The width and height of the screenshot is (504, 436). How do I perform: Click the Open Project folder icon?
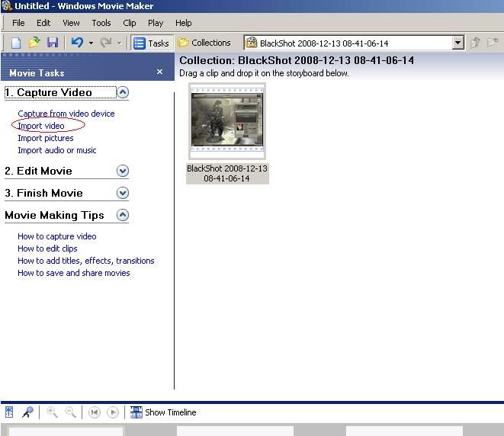[34, 43]
